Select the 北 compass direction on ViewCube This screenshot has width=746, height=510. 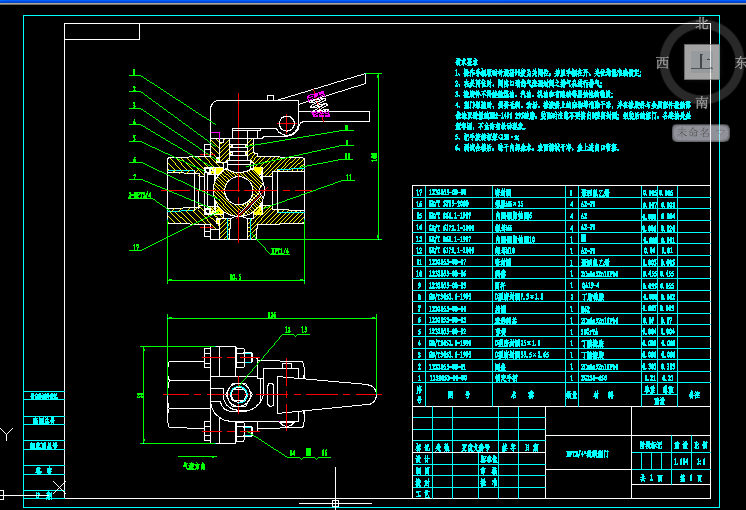(x=702, y=23)
